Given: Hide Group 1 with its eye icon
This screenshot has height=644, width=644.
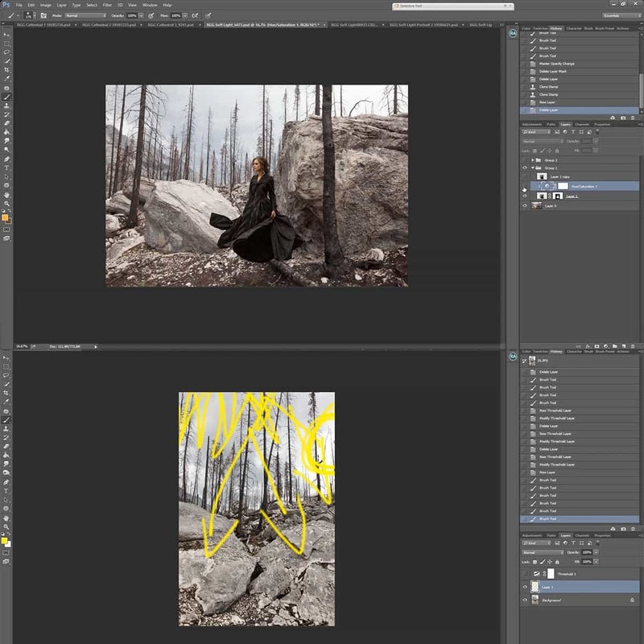Looking at the screenshot, I should pos(525,167).
